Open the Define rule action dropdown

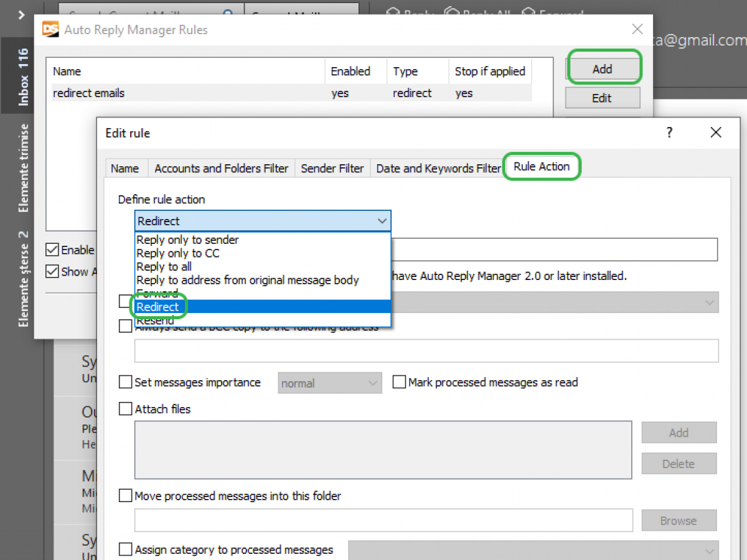point(383,221)
